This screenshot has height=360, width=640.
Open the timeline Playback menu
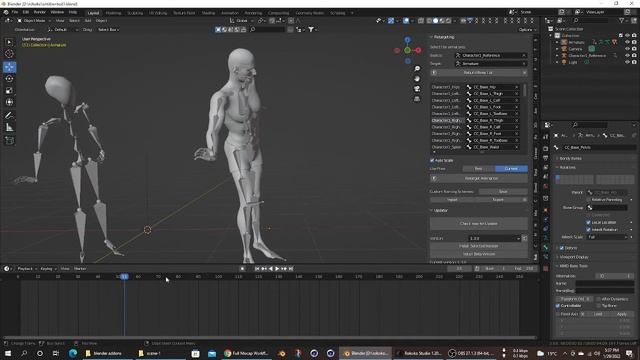point(26,269)
